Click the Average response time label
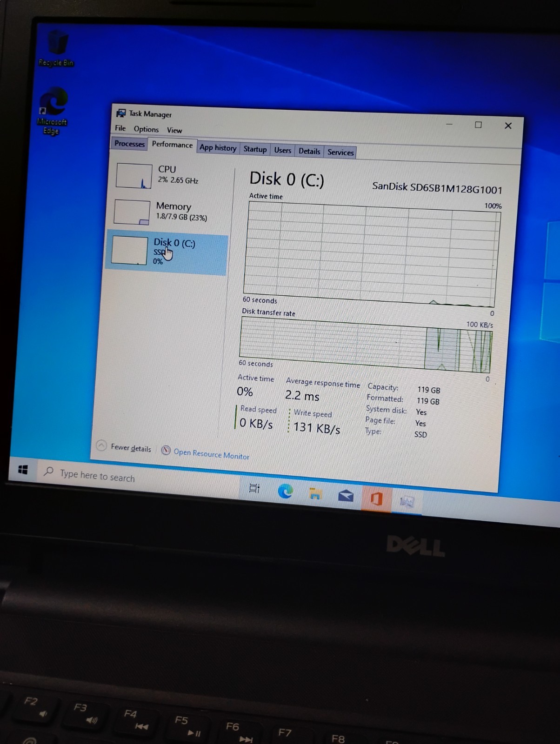Image resolution: width=560 pixels, height=744 pixels. pyautogui.click(x=323, y=383)
